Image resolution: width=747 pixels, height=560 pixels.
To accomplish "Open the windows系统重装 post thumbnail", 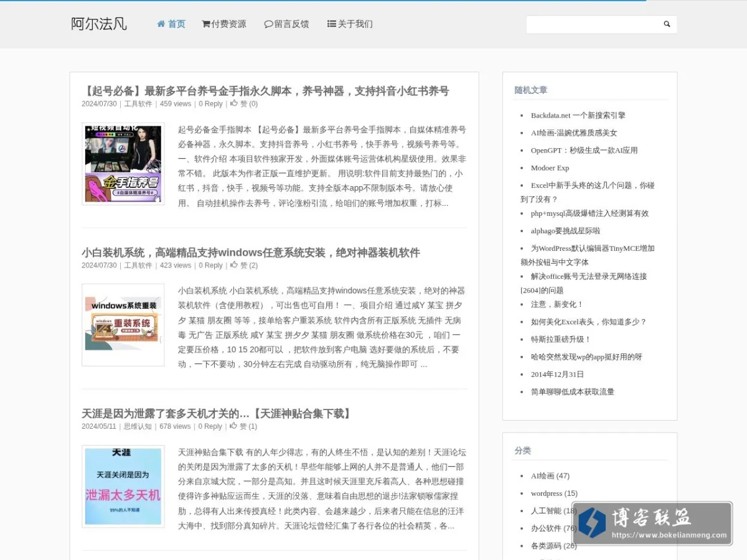I will click(123, 325).
